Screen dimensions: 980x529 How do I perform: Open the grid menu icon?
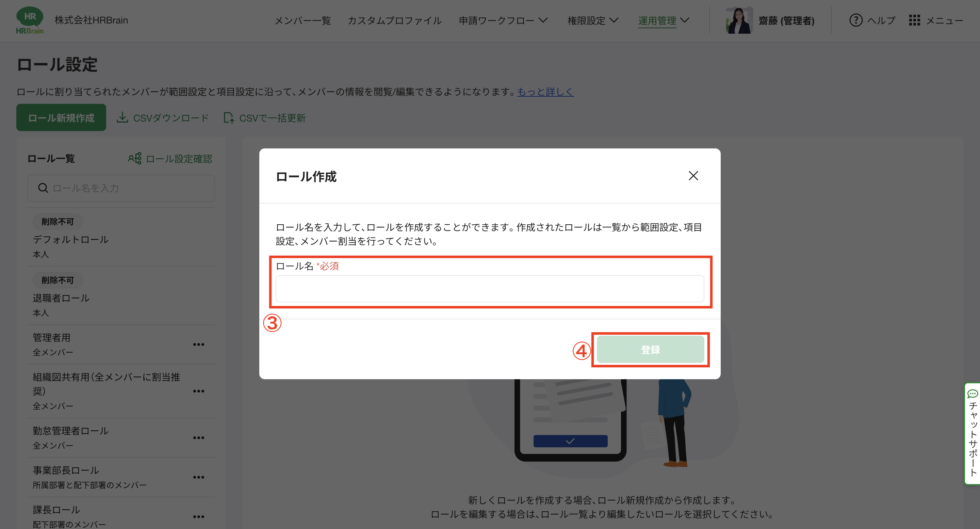coord(914,20)
